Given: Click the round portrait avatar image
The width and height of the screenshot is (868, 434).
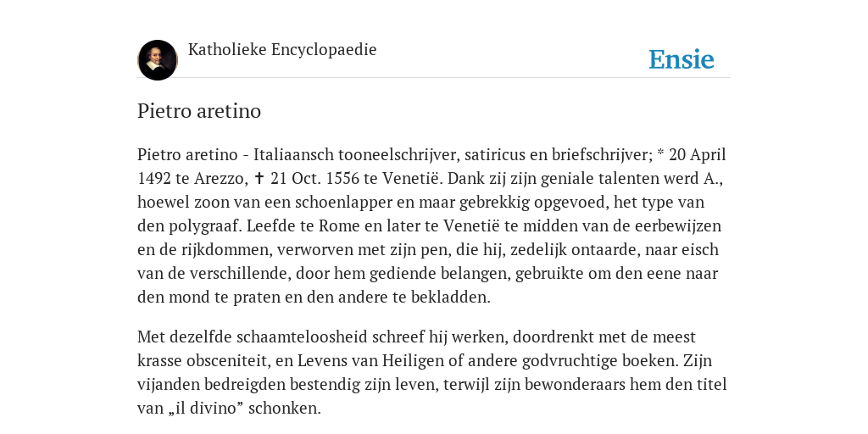Looking at the screenshot, I should [x=157, y=60].
